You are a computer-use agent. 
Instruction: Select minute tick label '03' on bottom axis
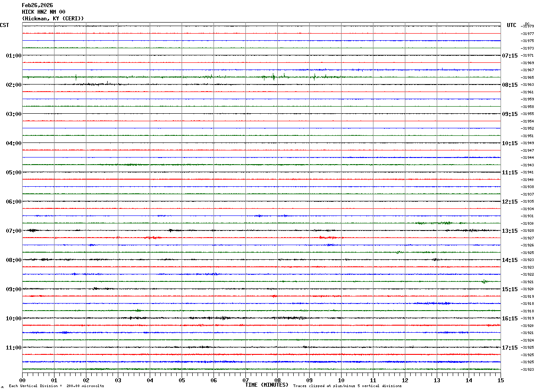[x=118, y=380]
